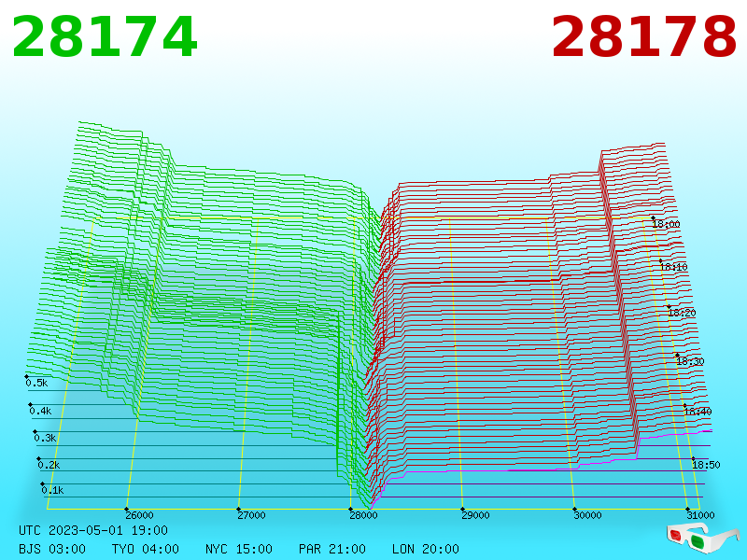
Task: Click the UTC 2023-05-01 19:00 timestamp
Action: [93, 530]
